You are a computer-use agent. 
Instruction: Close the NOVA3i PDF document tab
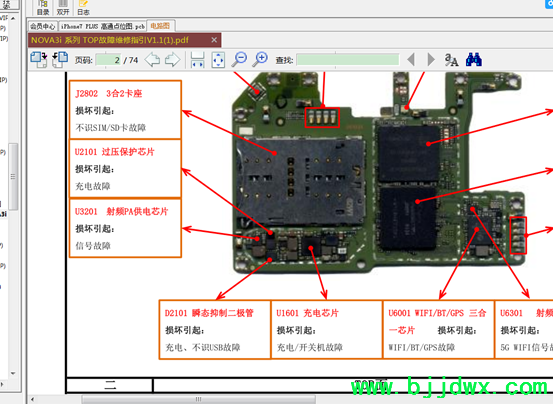[x=214, y=40]
